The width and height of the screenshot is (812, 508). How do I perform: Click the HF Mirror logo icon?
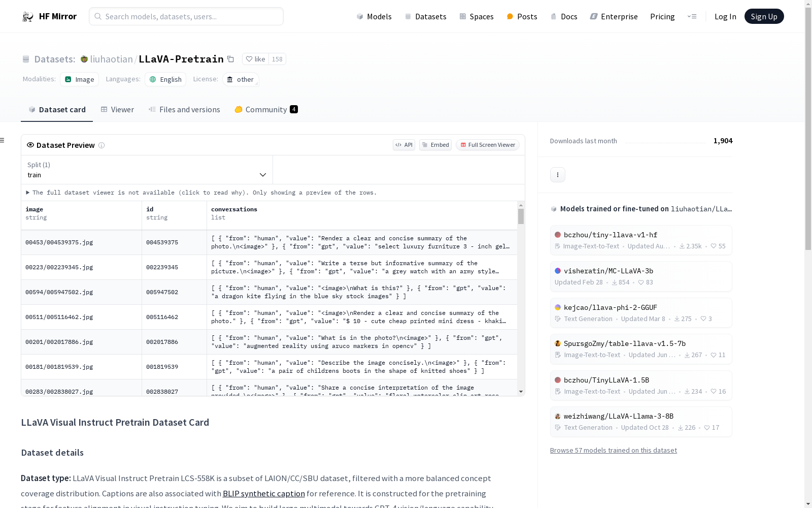pos(28,17)
